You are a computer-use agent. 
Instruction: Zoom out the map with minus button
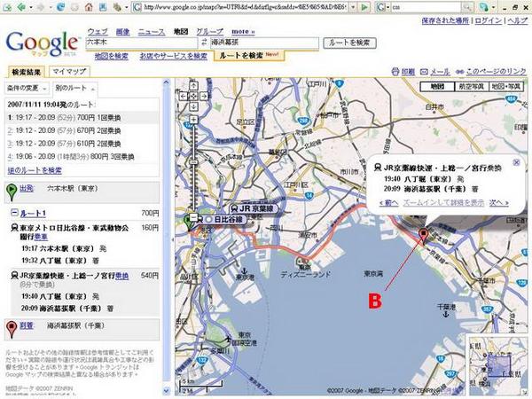(193, 217)
